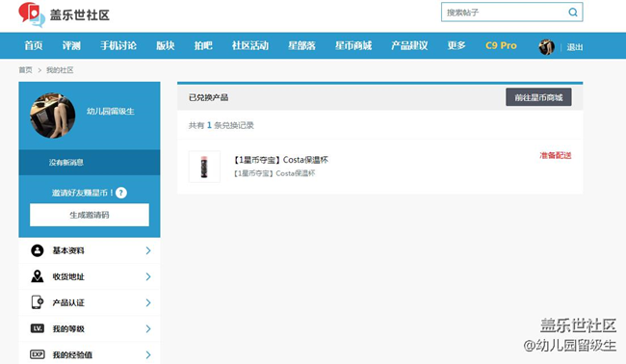Open the 版块 nav item
The width and height of the screenshot is (626, 364).
tap(166, 45)
